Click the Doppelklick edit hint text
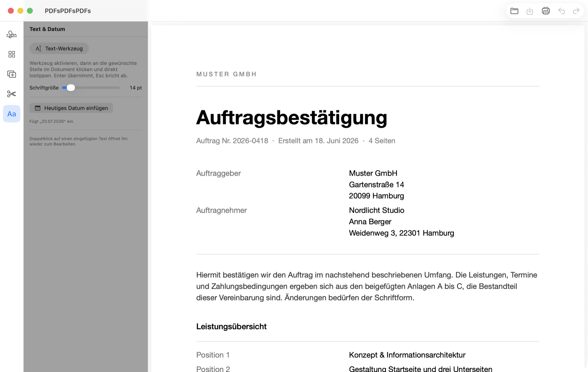Viewport: 588px width, 372px height. click(78, 141)
